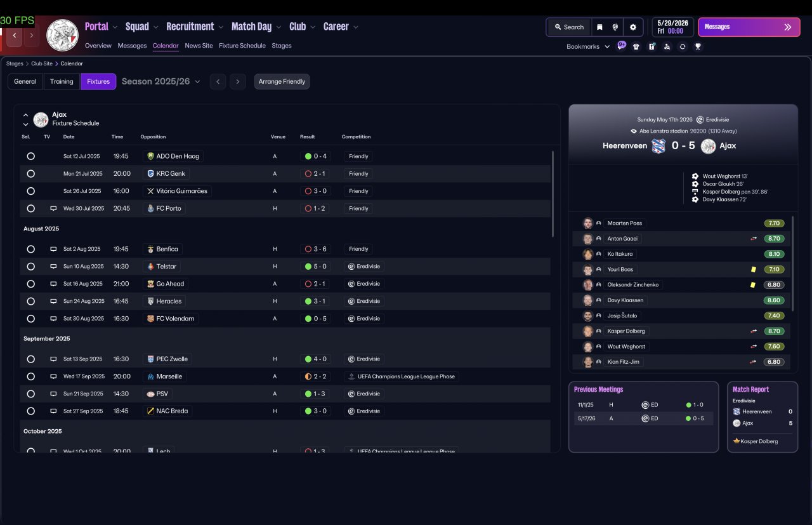Open the globe head icon in top bar
Screen dimensions: 812x525
pyautogui.click(x=615, y=27)
